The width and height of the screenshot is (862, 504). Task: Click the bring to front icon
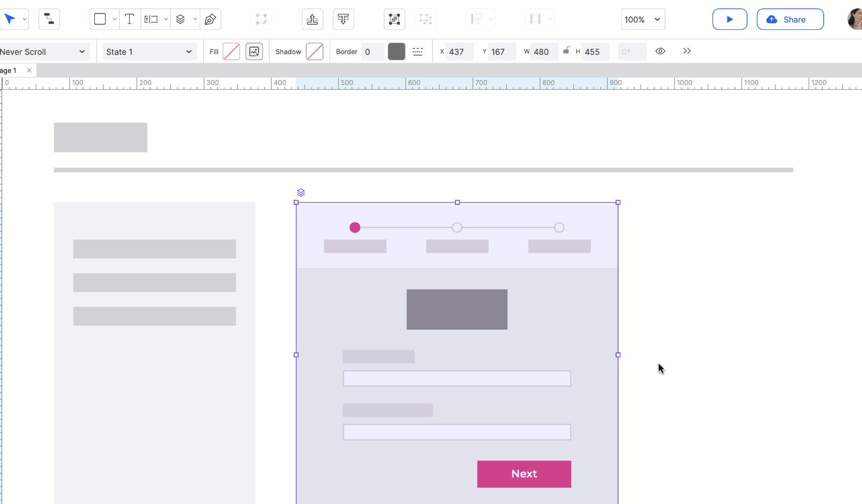coord(312,19)
